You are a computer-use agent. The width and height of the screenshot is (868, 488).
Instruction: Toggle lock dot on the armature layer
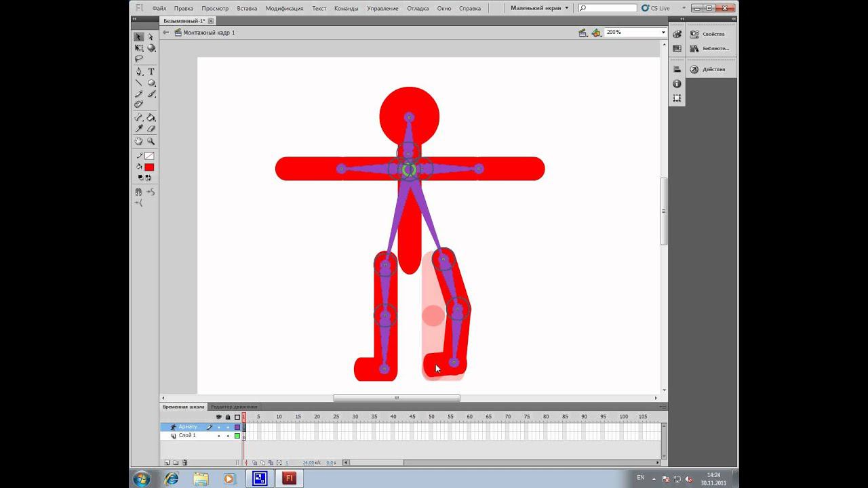[228, 427]
